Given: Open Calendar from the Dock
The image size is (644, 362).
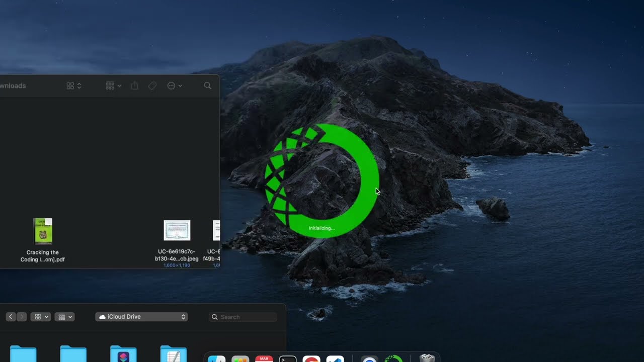Looking at the screenshot, I should (264, 358).
